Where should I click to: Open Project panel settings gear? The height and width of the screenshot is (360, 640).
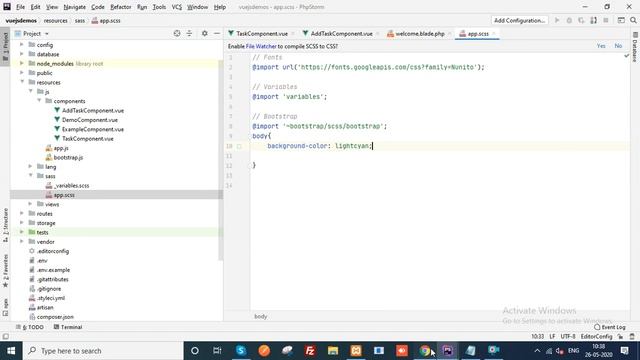point(204,33)
